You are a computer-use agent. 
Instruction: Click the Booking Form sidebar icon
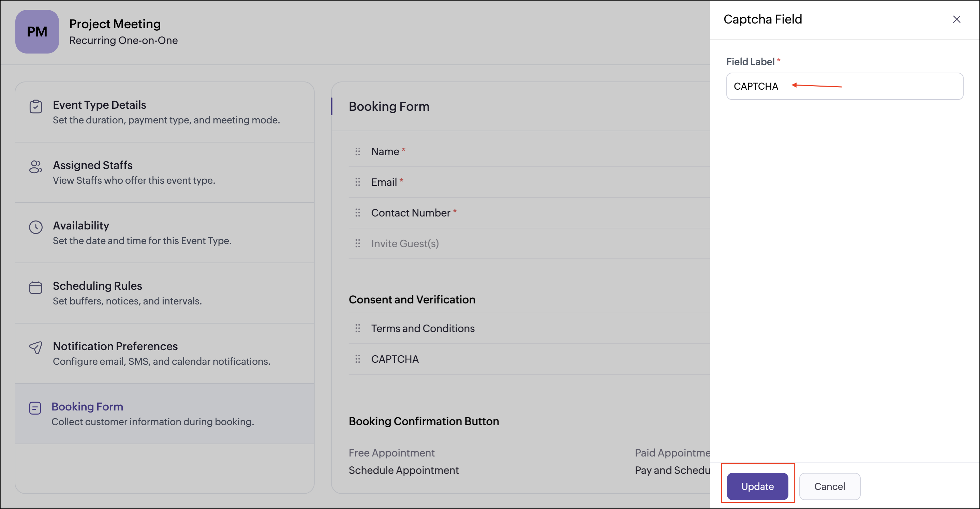(x=35, y=408)
